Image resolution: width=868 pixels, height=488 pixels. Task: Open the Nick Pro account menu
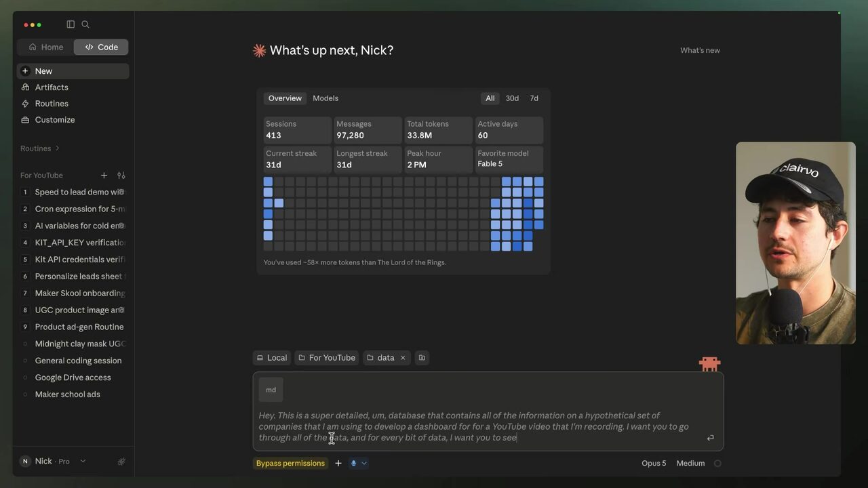click(53, 462)
